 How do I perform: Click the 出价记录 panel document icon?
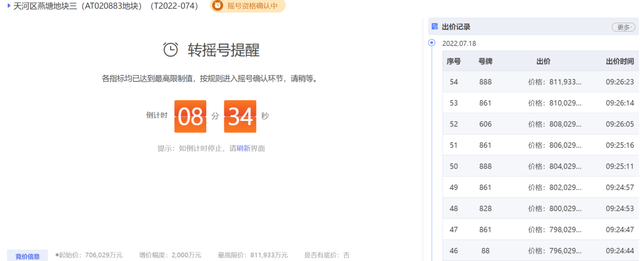(435, 27)
